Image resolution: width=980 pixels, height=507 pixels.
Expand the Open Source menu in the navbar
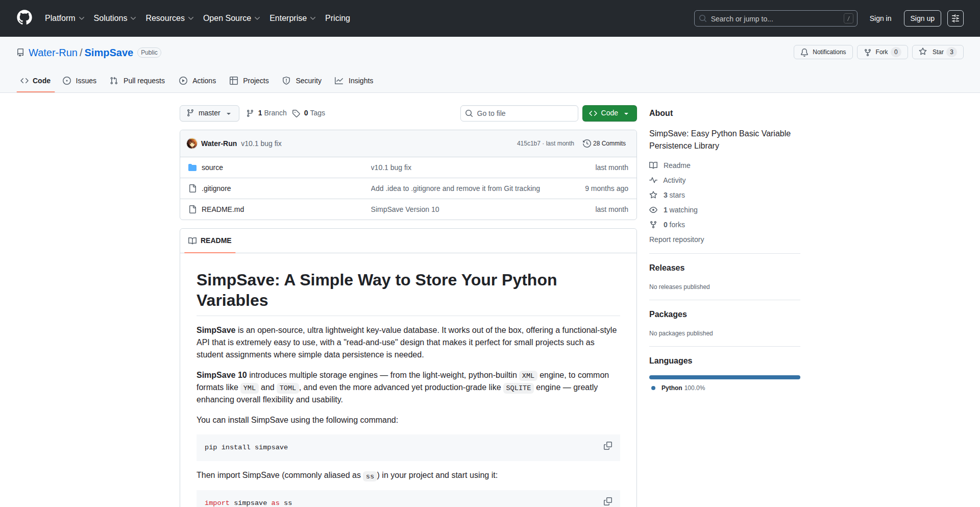pyautogui.click(x=231, y=18)
